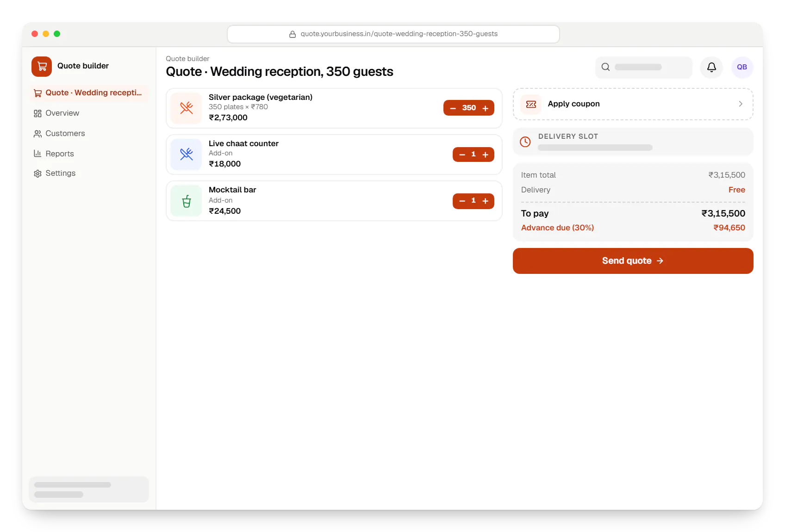Maximize the window with green button

57,34
